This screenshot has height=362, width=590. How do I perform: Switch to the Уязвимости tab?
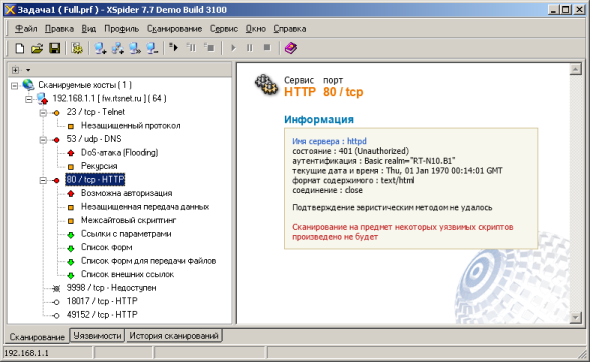click(x=97, y=335)
